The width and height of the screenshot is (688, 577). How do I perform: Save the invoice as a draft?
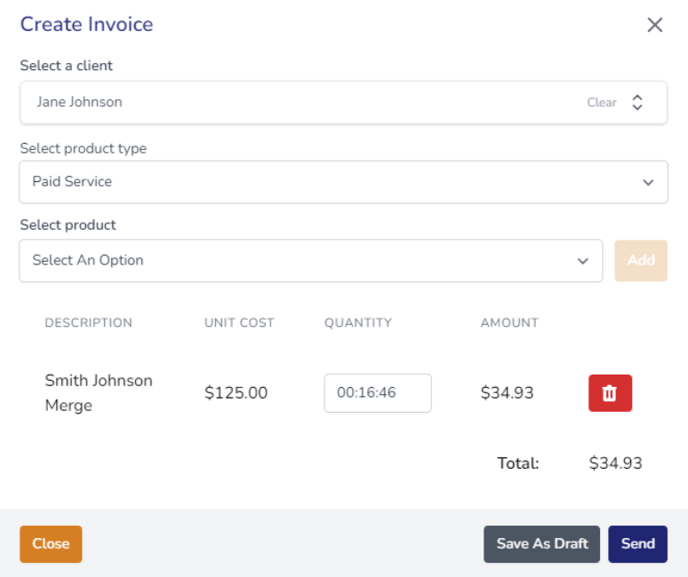tap(541, 544)
